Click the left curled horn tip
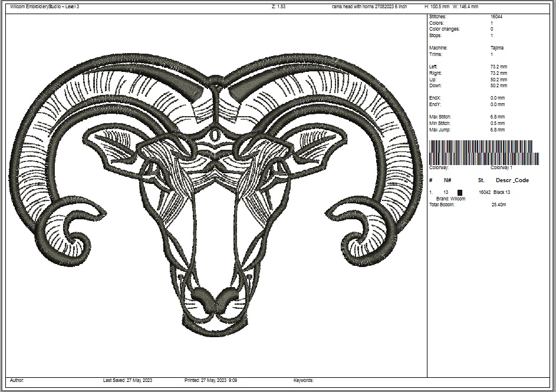Screen dimensions: 556x392 (75, 235)
